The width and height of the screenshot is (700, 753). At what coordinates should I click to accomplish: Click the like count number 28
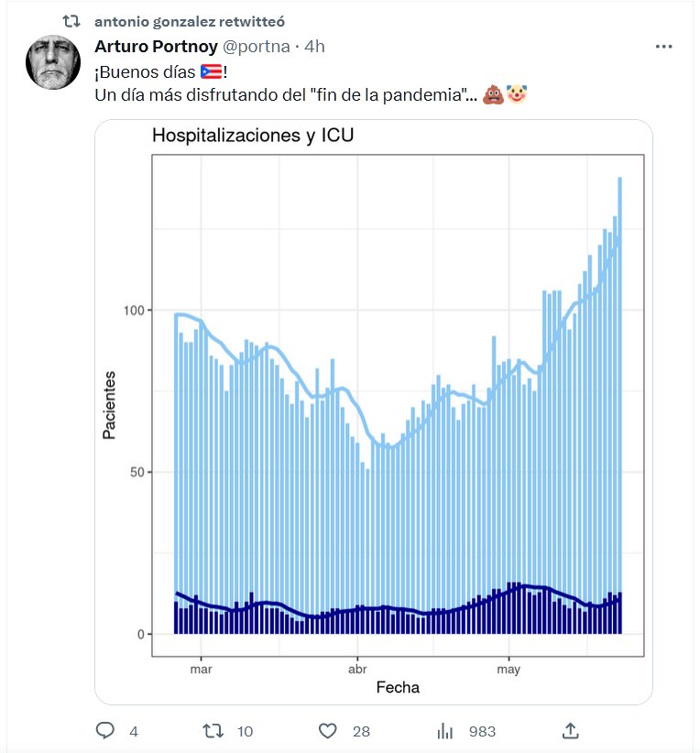click(361, 731)
